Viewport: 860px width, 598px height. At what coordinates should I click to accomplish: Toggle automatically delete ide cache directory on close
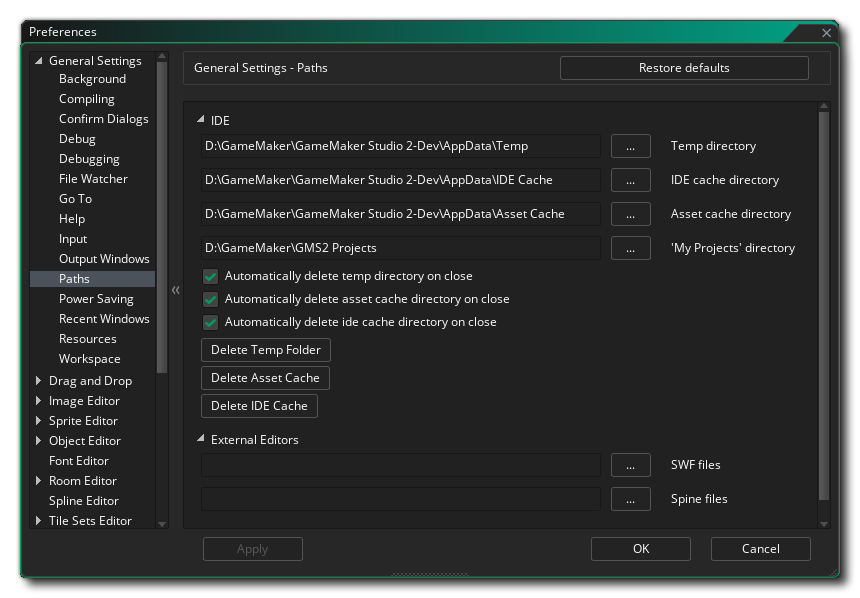(211, 323)
